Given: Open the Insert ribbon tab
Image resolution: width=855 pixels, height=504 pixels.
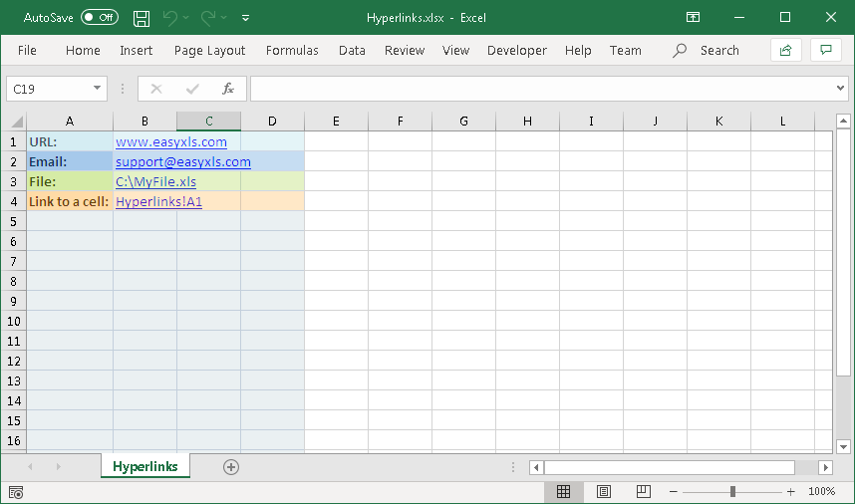Looking at the screenshot, I should (137, 50).
